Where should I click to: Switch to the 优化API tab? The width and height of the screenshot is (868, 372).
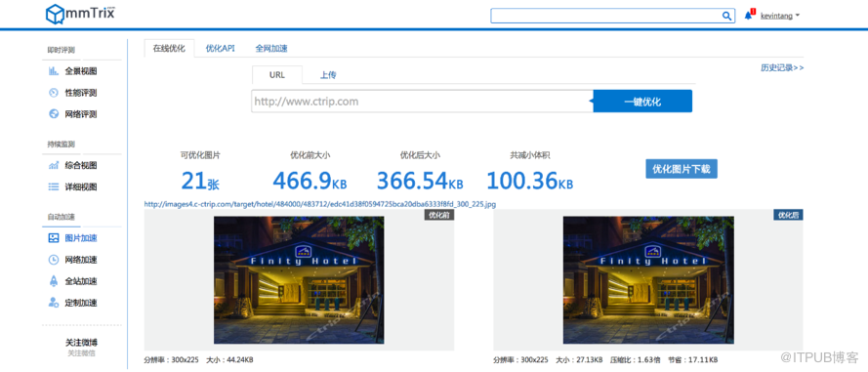(221, 48)
